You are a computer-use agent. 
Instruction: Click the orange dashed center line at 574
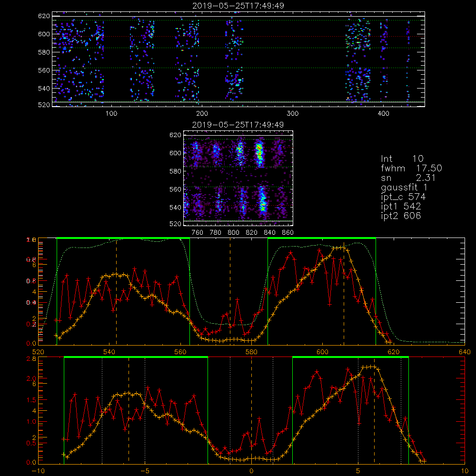pyautogui.click(x=230, y=291)
